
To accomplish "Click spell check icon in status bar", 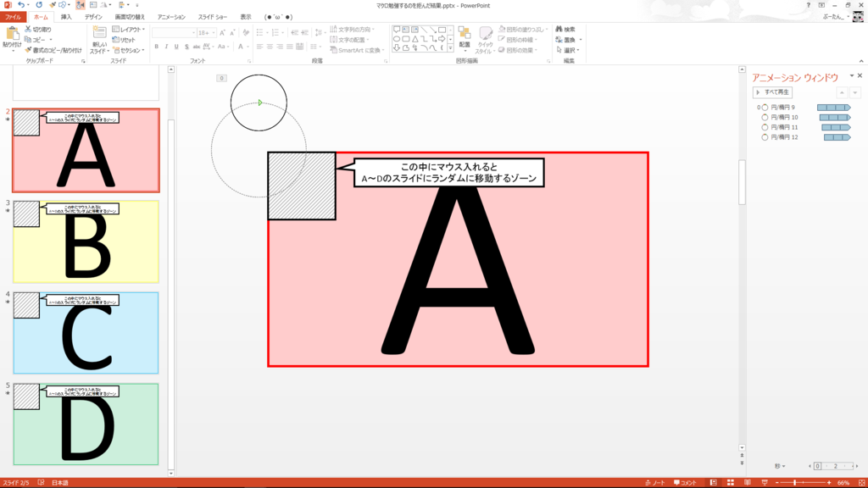I will [41, 482].
